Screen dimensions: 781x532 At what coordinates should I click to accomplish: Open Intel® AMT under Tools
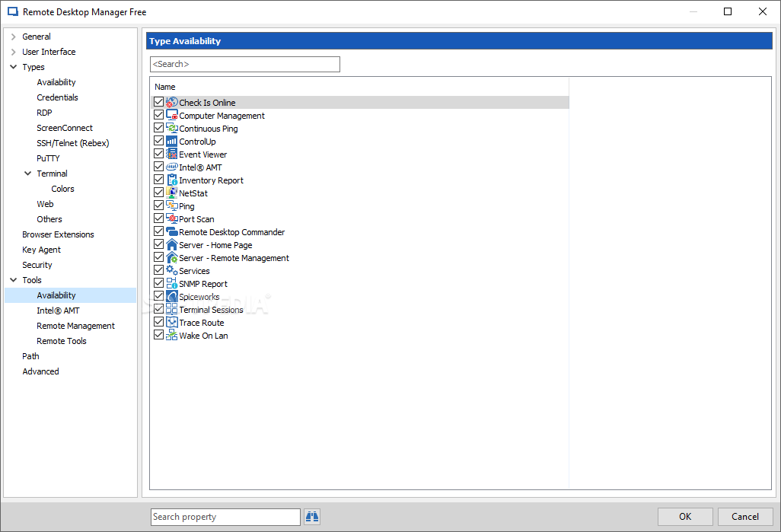[59, 311]
